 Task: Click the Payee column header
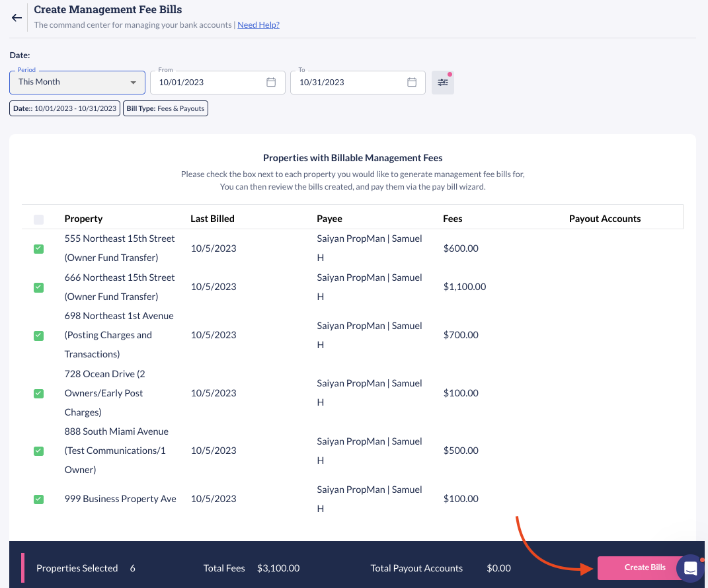coord(329,219)
